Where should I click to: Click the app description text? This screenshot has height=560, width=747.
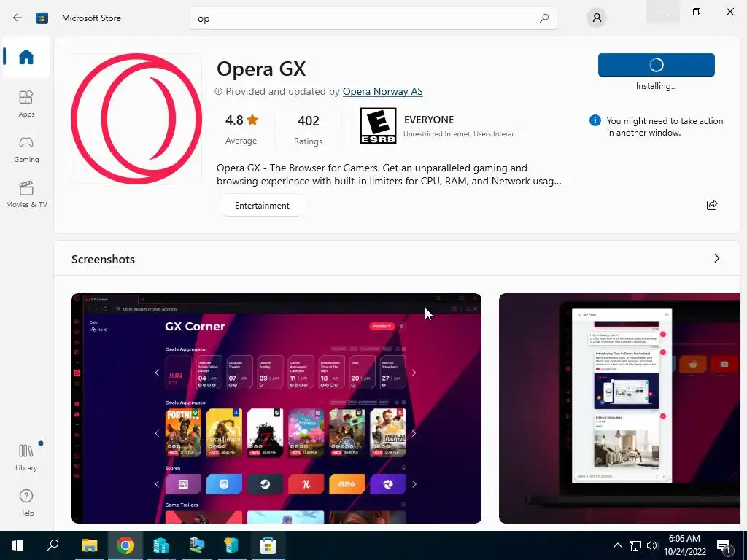(389, 174)
